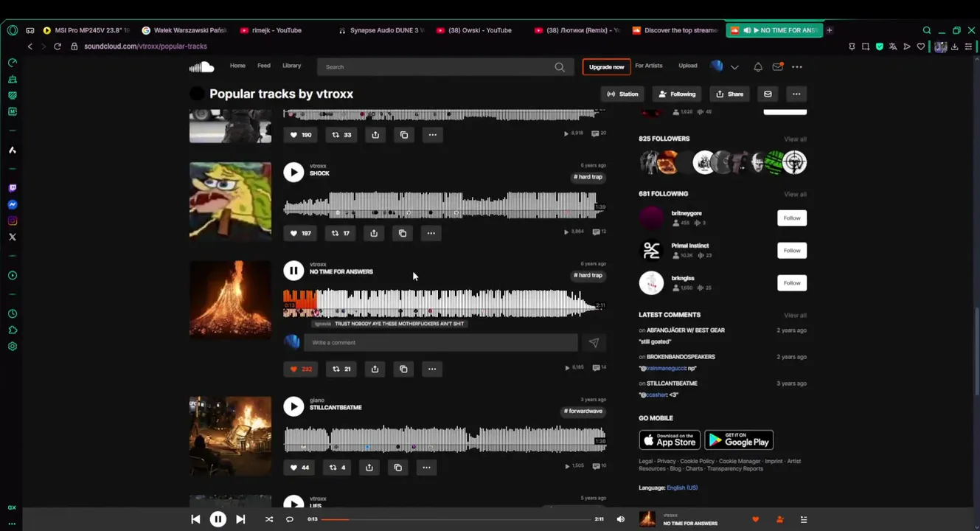Unlike NO TIME FOR ANSWERS (292 likes)
This screenshot has height=531, width=980.
coord(301,369)
